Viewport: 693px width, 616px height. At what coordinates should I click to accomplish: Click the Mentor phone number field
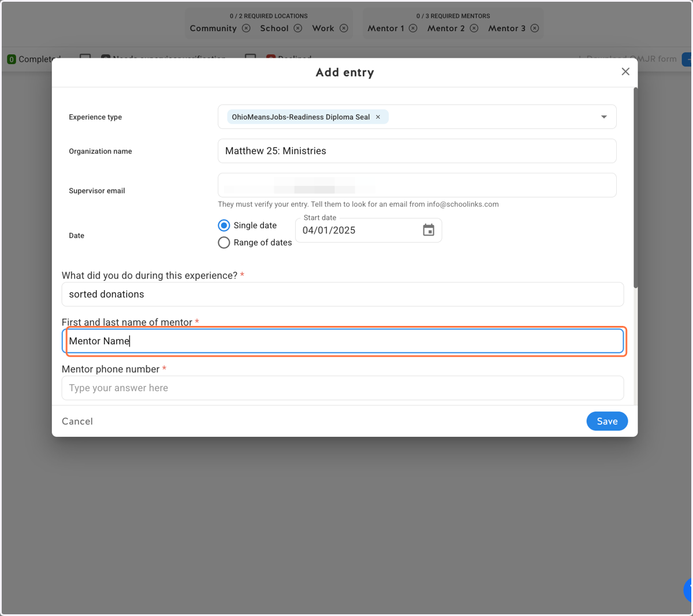[x=342, y=388]
